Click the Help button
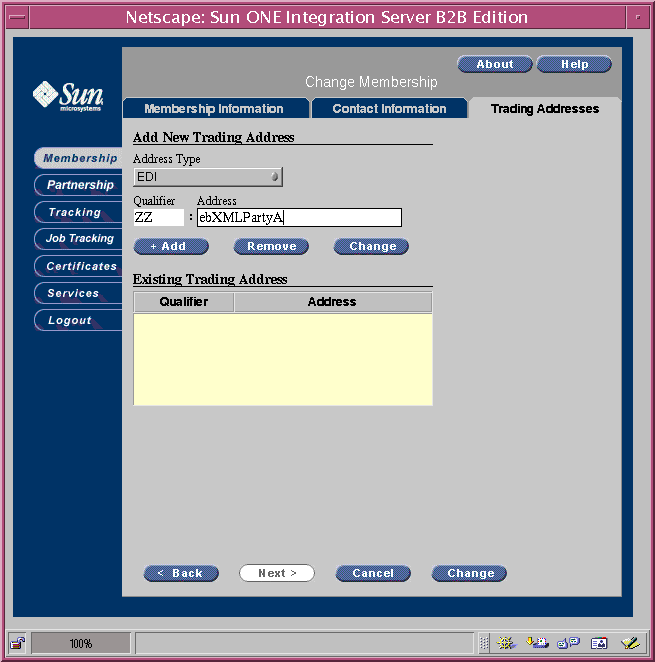This screenshot has width=655, height=662. 574,64
